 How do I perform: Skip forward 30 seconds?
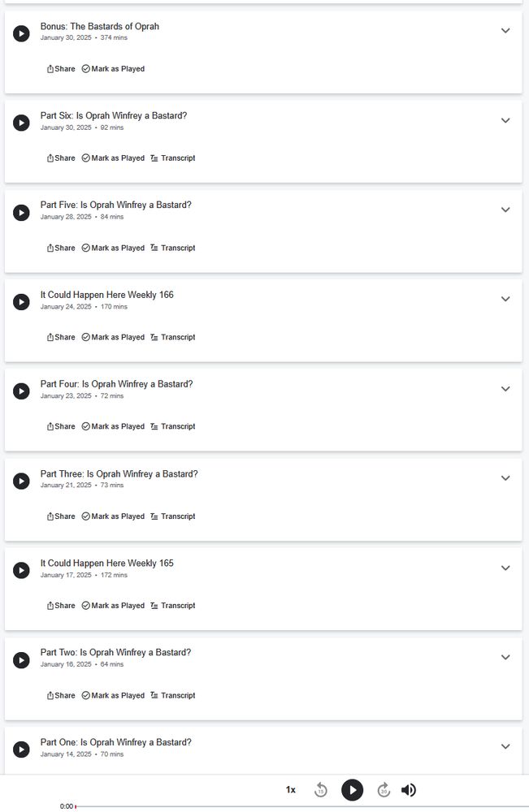pos(383,789)
